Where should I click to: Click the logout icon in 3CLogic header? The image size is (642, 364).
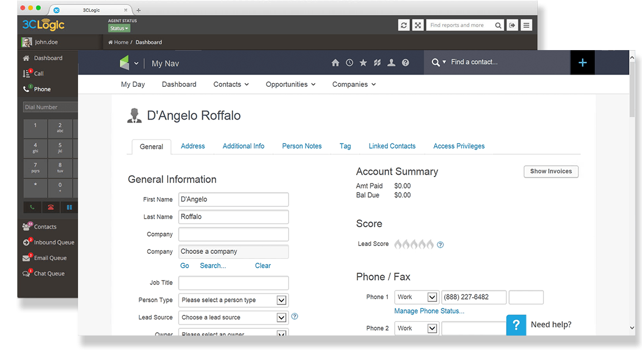512,26
